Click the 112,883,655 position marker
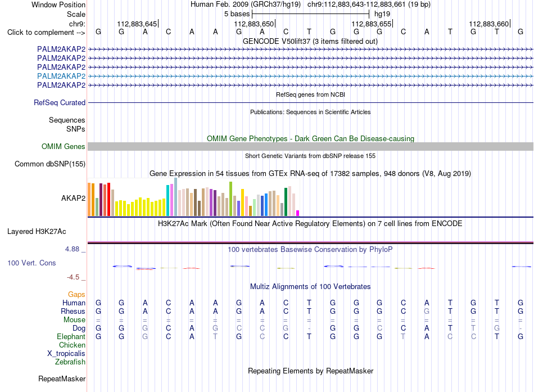This screenshot has height=392, width=534. pos(371,24)
